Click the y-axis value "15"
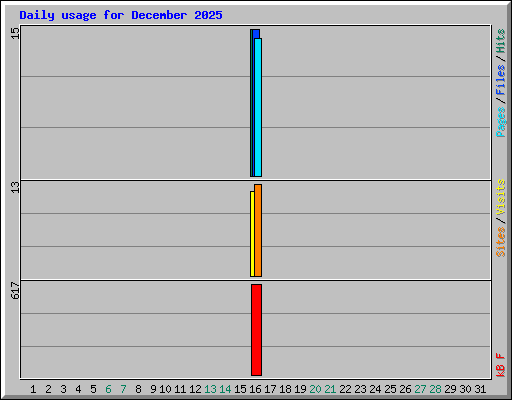The width and height of the screenshot is (512, 400). point(15,33)
